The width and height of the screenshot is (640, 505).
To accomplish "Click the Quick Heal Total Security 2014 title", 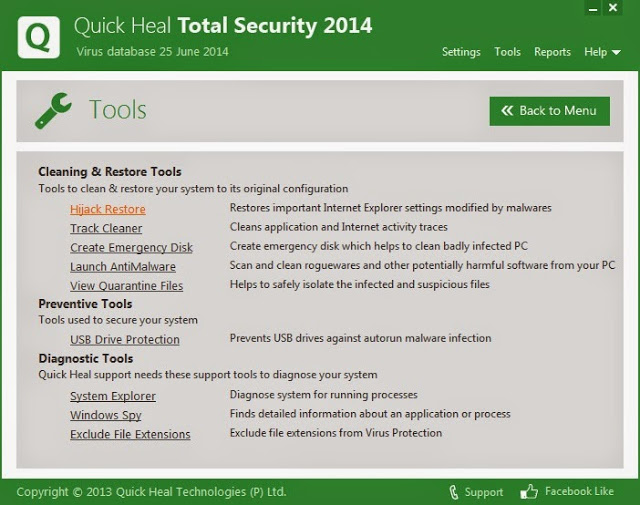I will (x=223, y=26).
